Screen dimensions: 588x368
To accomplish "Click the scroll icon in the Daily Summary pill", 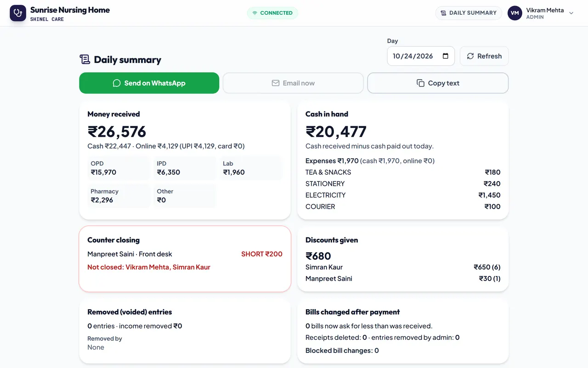I will (x=443, y=13).
